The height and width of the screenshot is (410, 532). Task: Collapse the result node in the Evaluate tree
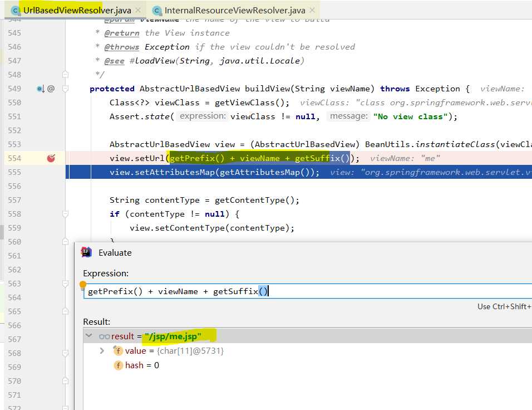pos(89,335)
